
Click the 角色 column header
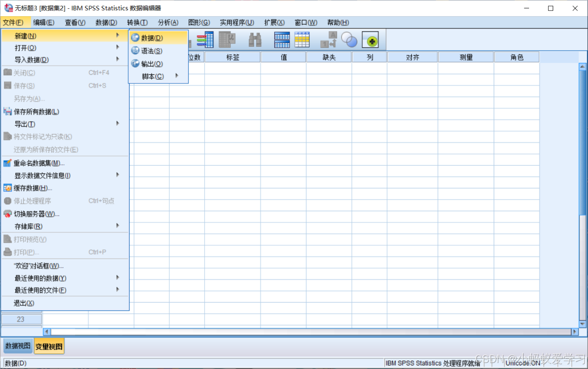coord(517,57)
